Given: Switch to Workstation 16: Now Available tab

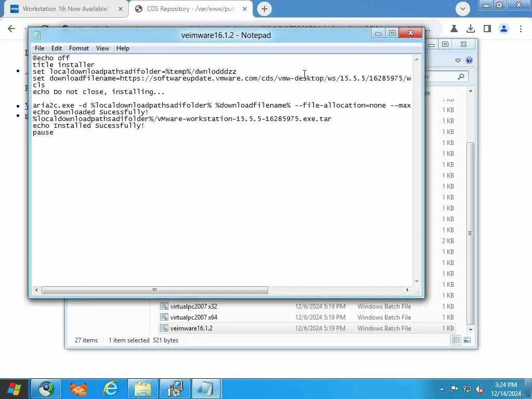Looking at the screenshot, I should point(65,9).
